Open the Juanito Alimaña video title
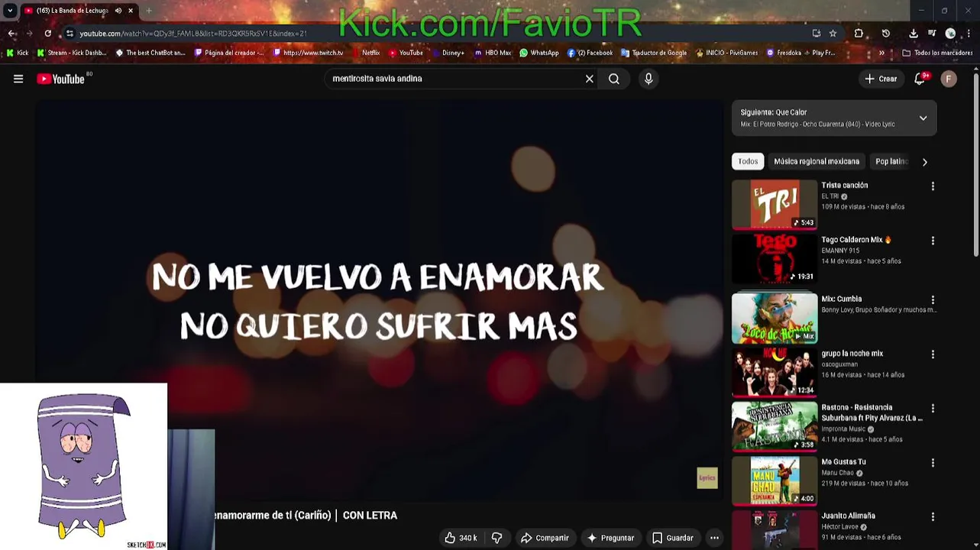This screenshot has height=550, width=980. (848, 516)
